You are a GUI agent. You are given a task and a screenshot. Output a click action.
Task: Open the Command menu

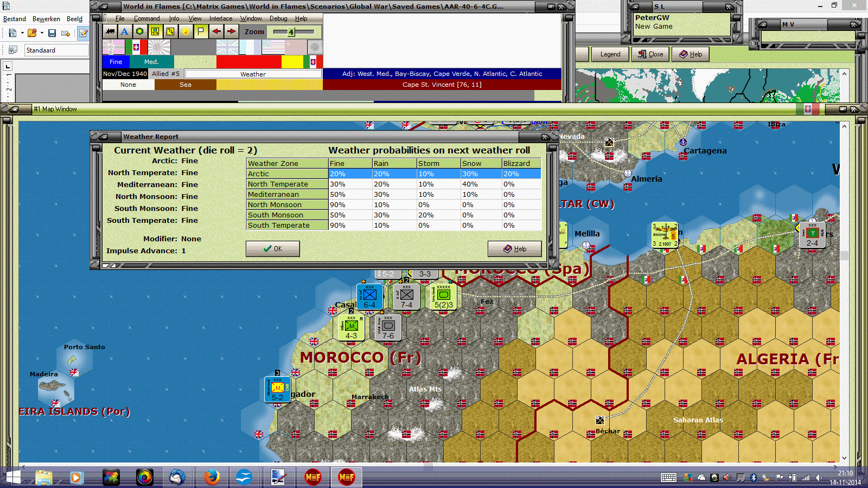tap(147, 18)
